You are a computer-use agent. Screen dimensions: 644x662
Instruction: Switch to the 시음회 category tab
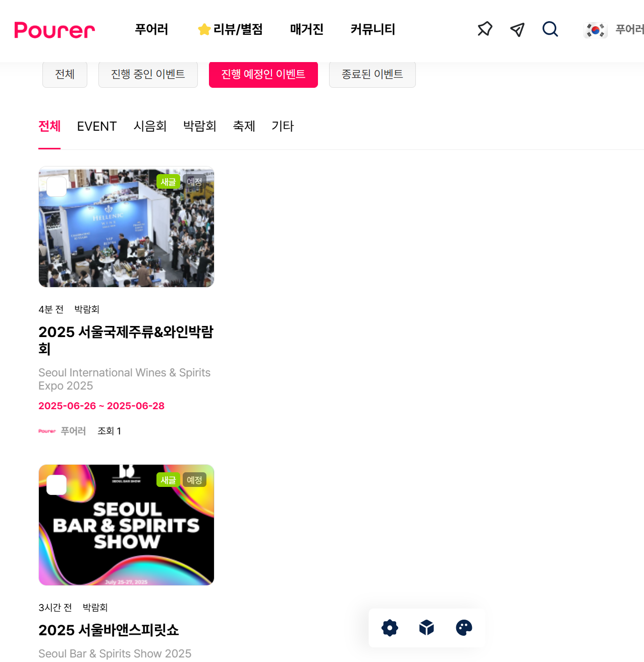[150, 126]
